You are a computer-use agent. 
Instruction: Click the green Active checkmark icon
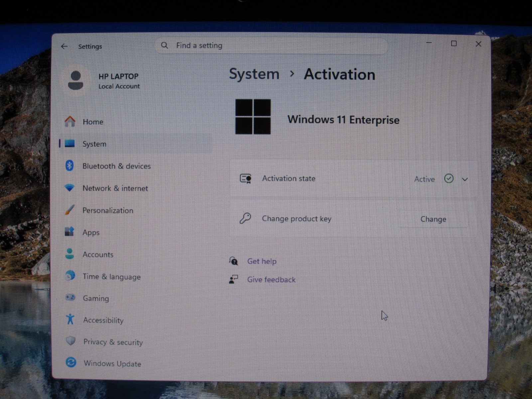pos(449,179)
